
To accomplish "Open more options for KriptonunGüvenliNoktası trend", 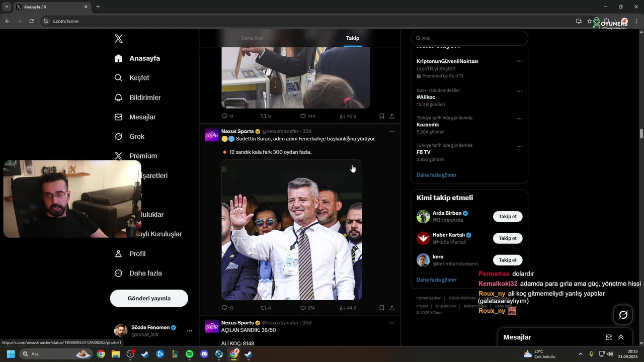I will tap(519, 61).
